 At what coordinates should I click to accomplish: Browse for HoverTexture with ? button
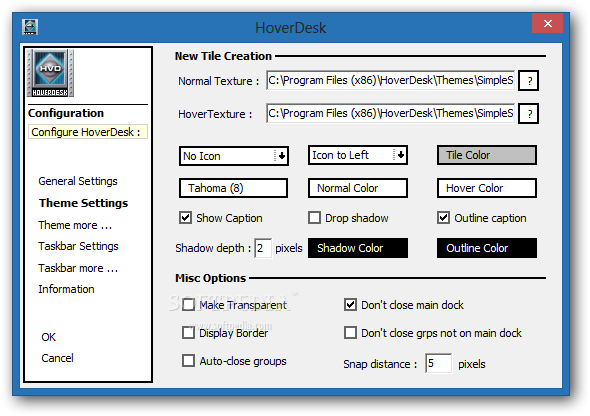(529, 114)
